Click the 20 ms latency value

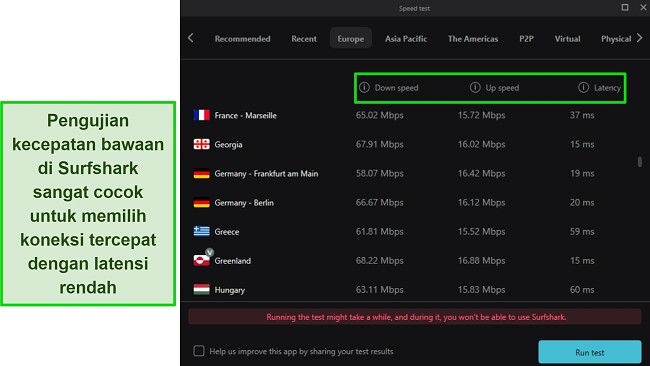click(x=582, y=202)
